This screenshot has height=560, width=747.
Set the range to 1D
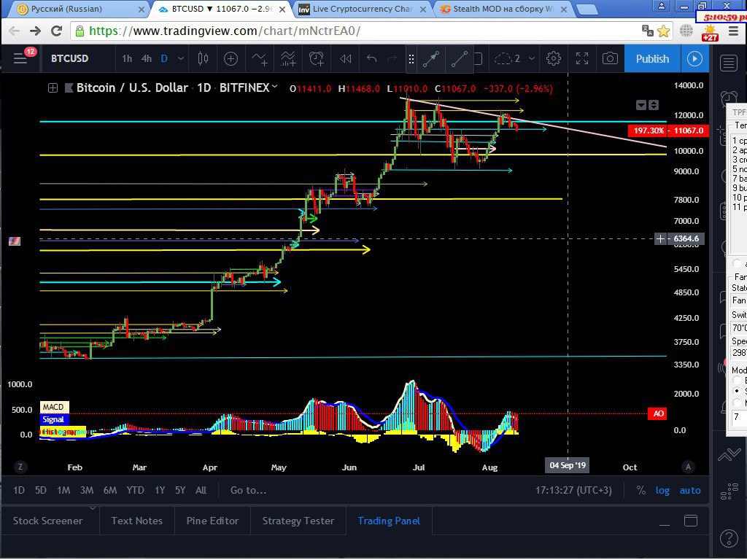(18, 490)
